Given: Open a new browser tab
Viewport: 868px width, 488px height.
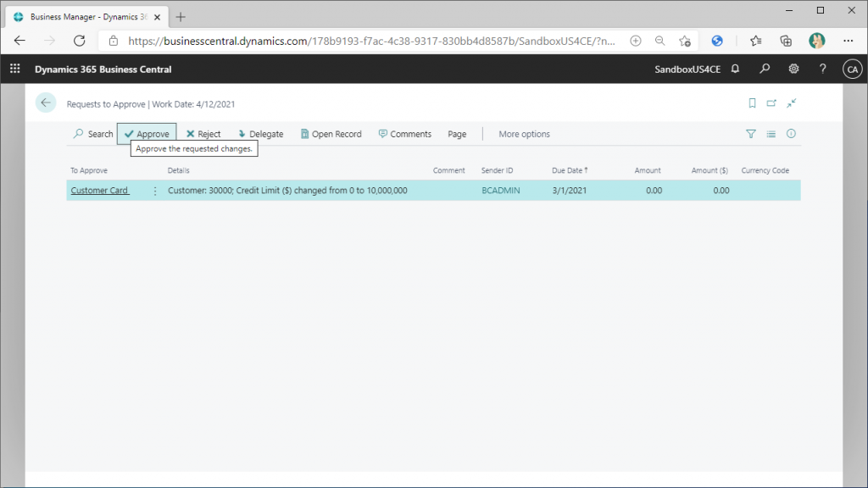Looking at the screenshot, I should click(181, 17).
